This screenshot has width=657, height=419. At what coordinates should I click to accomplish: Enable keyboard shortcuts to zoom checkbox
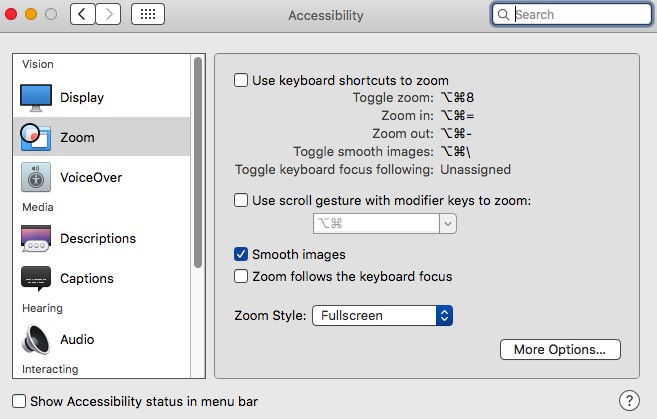point(241,80)
